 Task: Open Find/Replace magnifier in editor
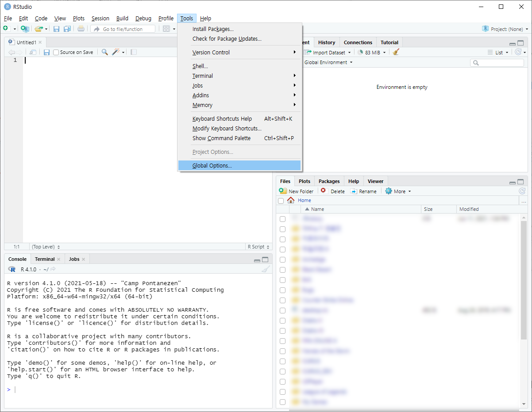[104, 52]
